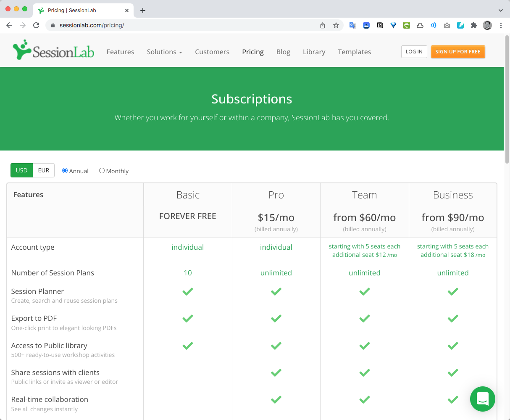This screenshot has height=420, width=510.
Task: Click the FOREVER FREE label
Action: point(188,216)
